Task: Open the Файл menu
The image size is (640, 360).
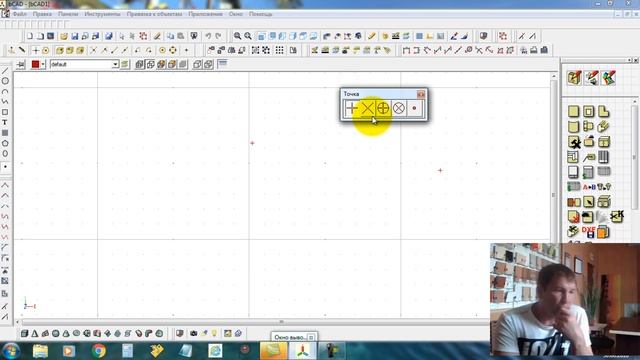Action: 20,14
